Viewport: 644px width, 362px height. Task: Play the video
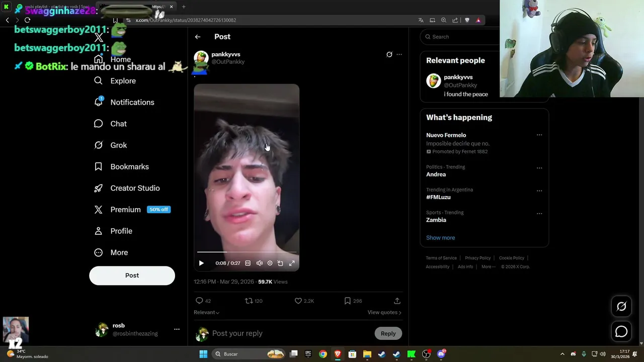coord(201,263)
